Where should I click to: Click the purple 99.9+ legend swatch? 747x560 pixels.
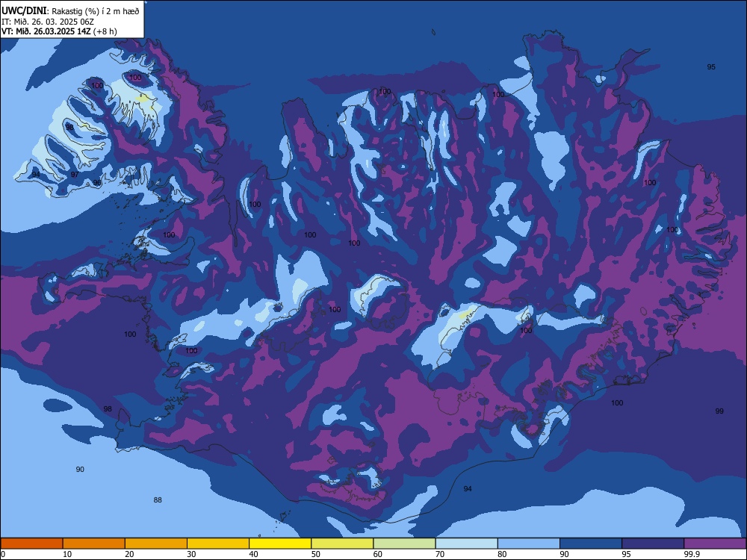715,544
